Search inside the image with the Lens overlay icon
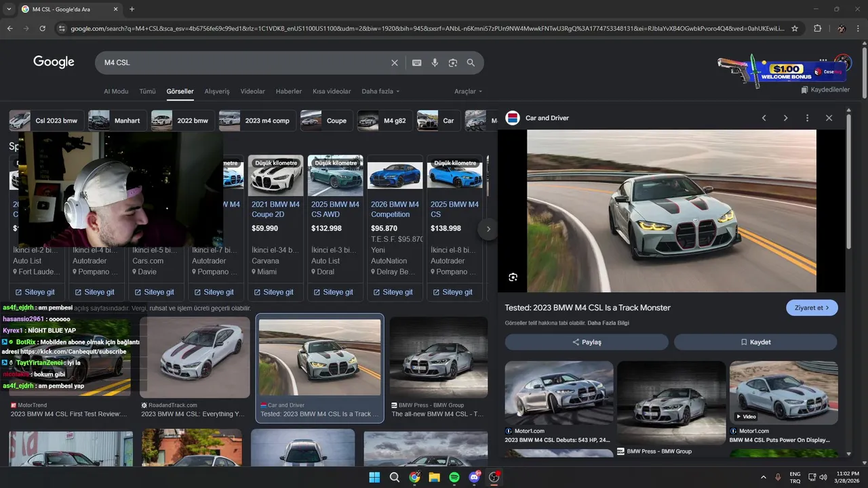 tap(513, 277)
